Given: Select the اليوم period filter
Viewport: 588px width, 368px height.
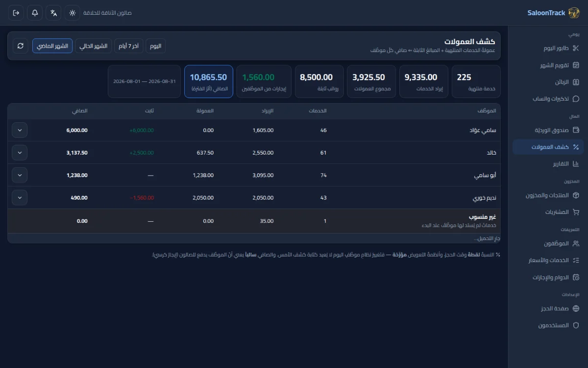Looking at the screenshot, I should (x=156, y=46).
